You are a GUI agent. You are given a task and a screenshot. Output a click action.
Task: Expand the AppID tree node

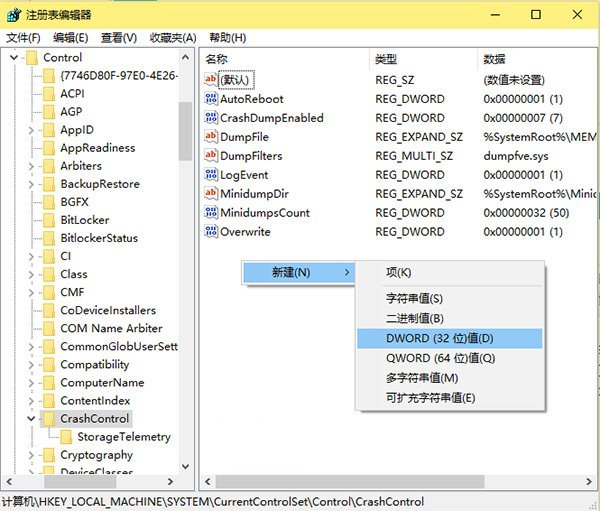(x=31, y=130)
